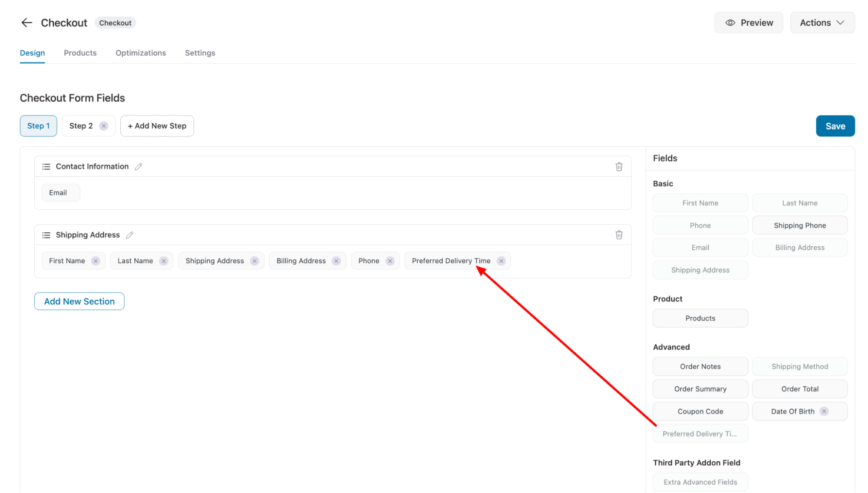Remove Step 2 with its x icon
This screenshot has height=493, width=868.
104,126
